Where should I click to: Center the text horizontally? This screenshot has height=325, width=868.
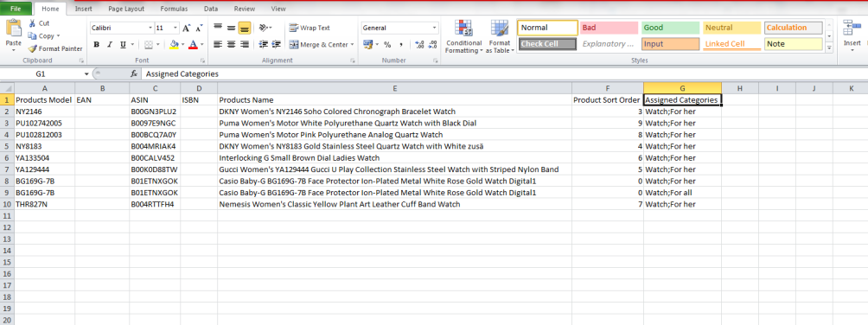coord(231,45)
